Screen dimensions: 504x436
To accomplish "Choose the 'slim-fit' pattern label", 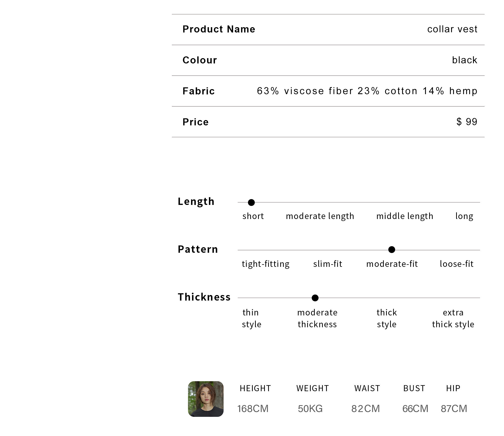I will [x=328, y=264].
